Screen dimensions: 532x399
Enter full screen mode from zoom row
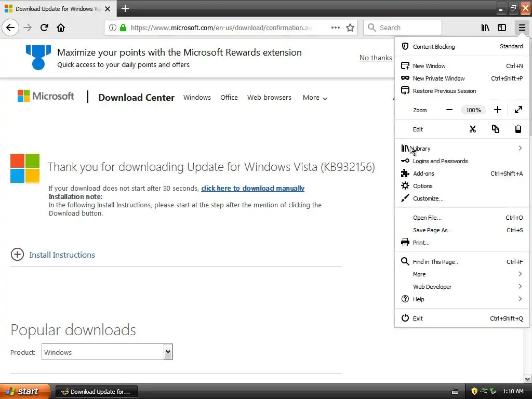coord(518,110)
